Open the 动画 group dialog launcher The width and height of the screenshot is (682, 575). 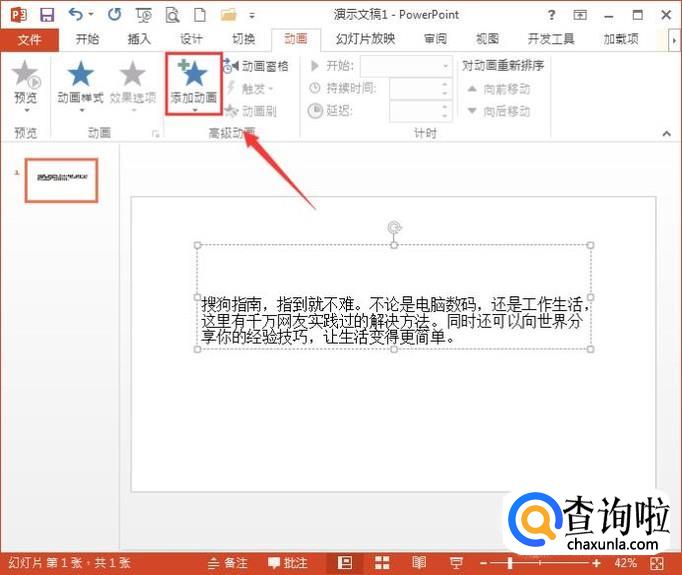click(155, 134)
